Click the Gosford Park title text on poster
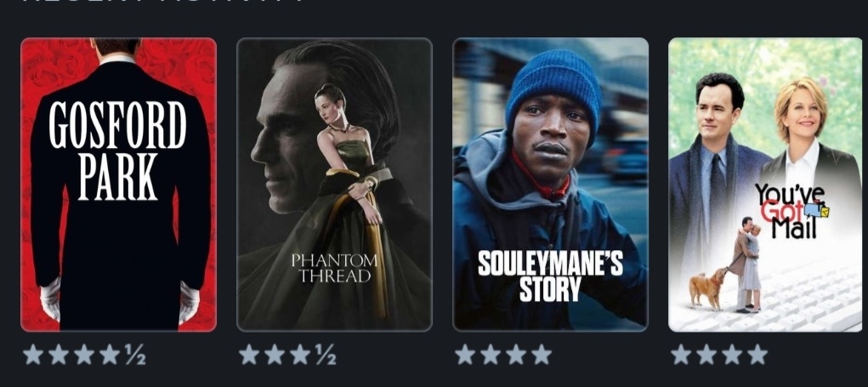868x387 pixels. pos(118,151)
